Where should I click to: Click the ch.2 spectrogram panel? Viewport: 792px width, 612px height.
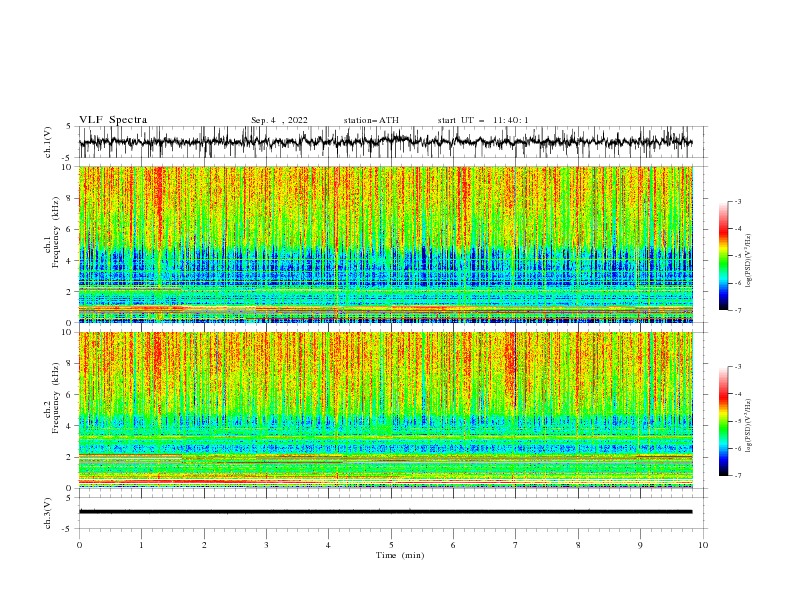(x=386, y=410)
